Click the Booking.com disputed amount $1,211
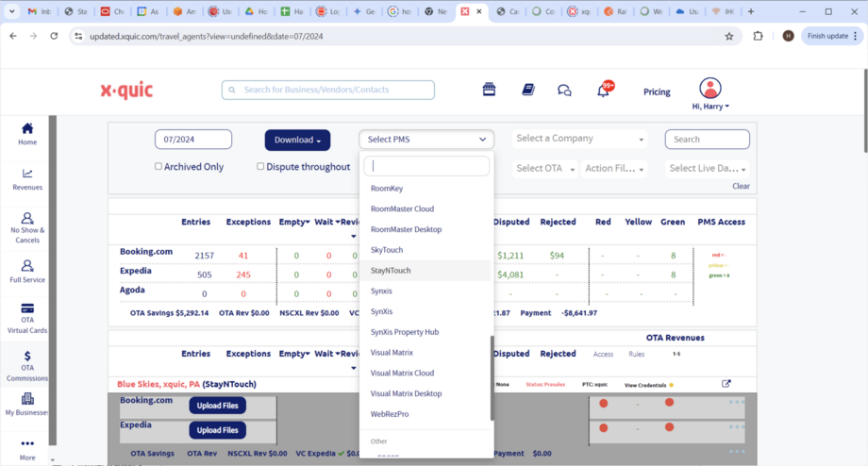 [x=509, y=255]
